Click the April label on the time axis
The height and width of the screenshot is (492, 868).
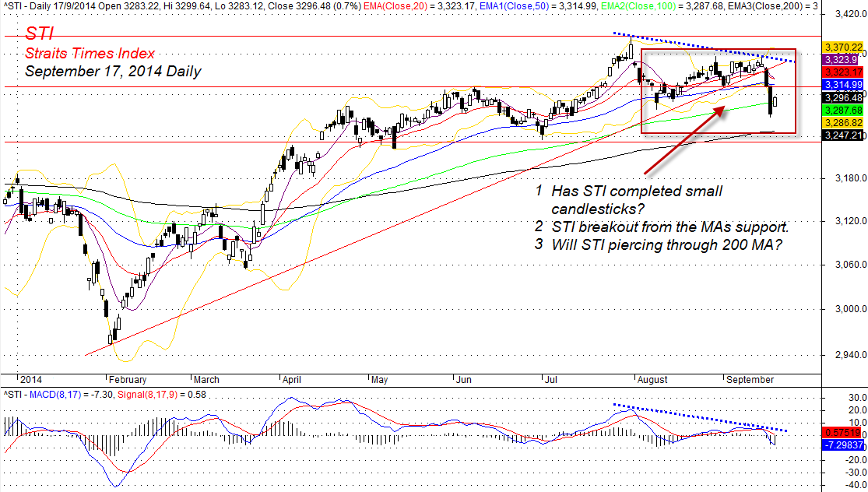coord(292,380)
